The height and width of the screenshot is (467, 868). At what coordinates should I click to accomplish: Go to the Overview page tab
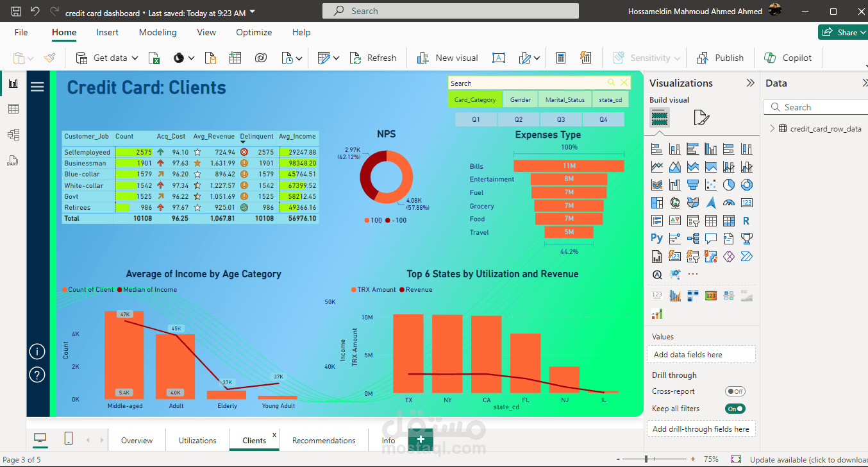pos(137,440)
